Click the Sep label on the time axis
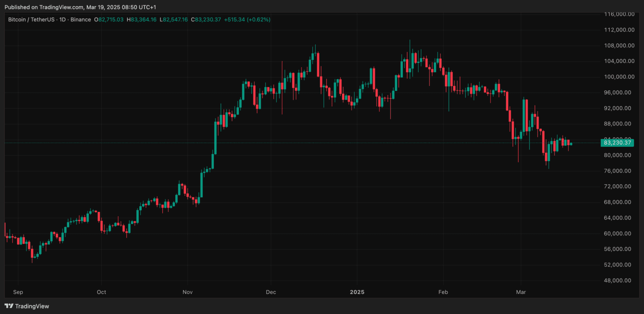Image resolution: width=644 pixels, height=314 pixels. click(18, 292)
